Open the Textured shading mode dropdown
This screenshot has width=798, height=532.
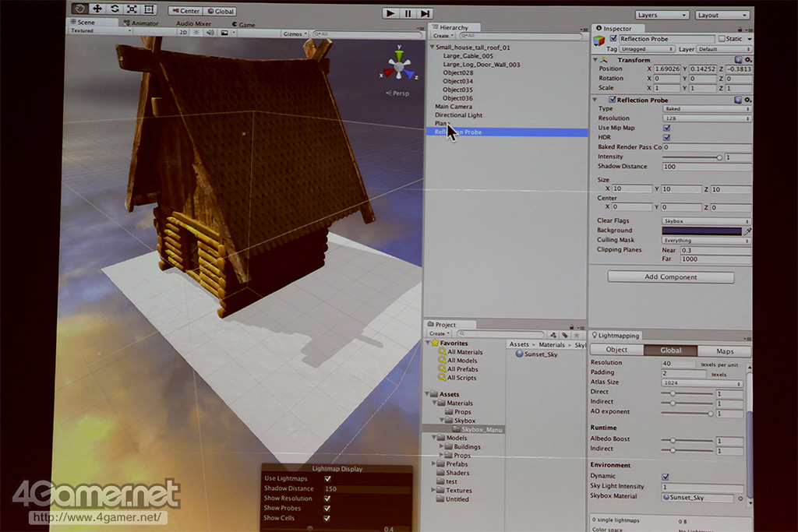(101, 30)
